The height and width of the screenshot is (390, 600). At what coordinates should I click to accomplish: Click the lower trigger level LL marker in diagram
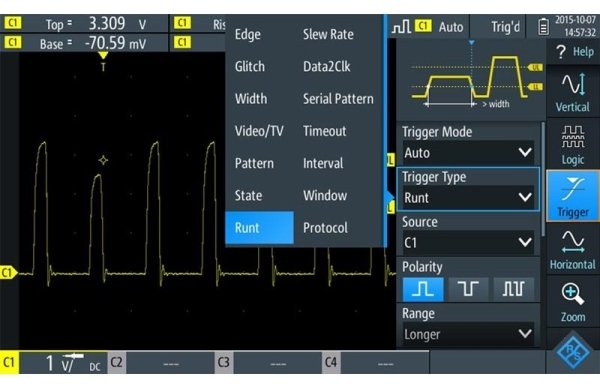point(535,87)
